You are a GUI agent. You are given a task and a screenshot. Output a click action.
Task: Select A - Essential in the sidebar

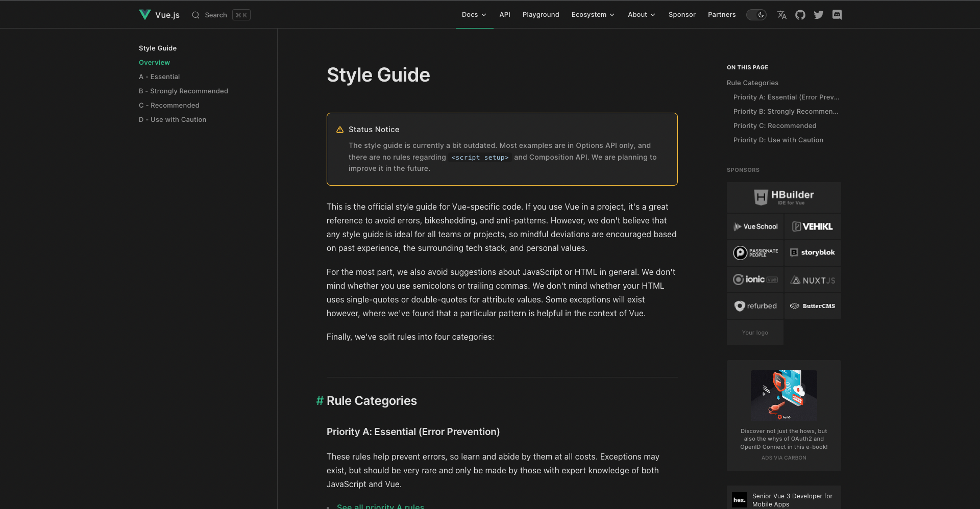pos(159,77)
